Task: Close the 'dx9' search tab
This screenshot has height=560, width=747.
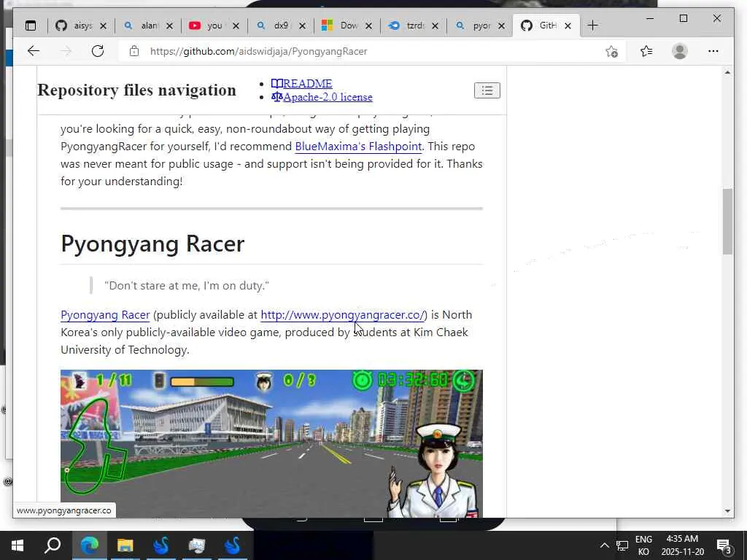Action: click(x=303, y=26)
